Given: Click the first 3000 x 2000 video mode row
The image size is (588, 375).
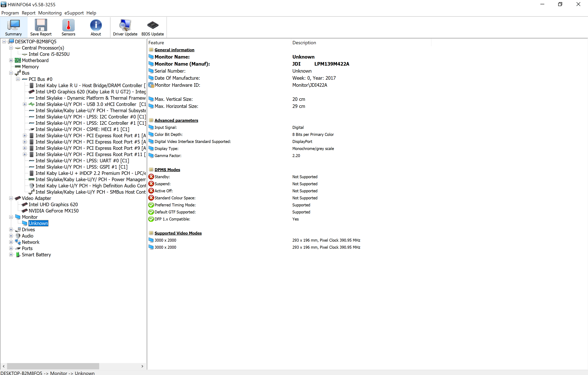Looking at the screenshot, I should (289, 240).
